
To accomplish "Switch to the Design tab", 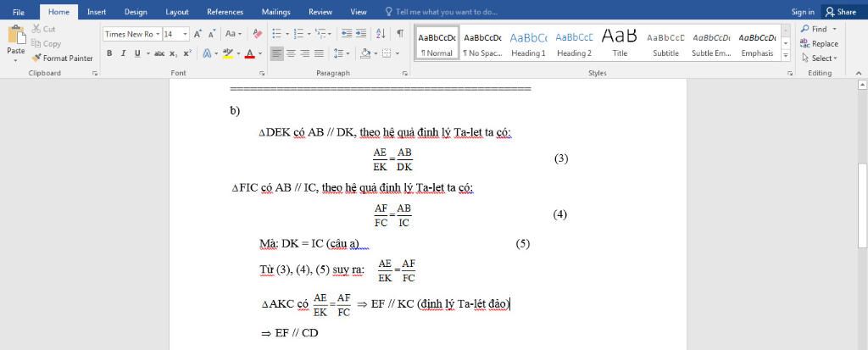I will point(136,12).
